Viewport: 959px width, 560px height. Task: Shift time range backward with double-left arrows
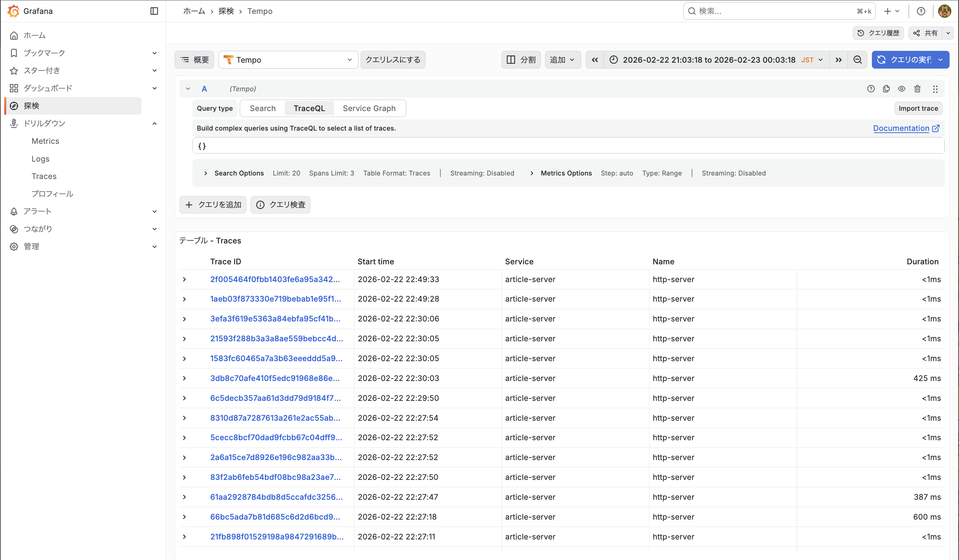(595, 60)
